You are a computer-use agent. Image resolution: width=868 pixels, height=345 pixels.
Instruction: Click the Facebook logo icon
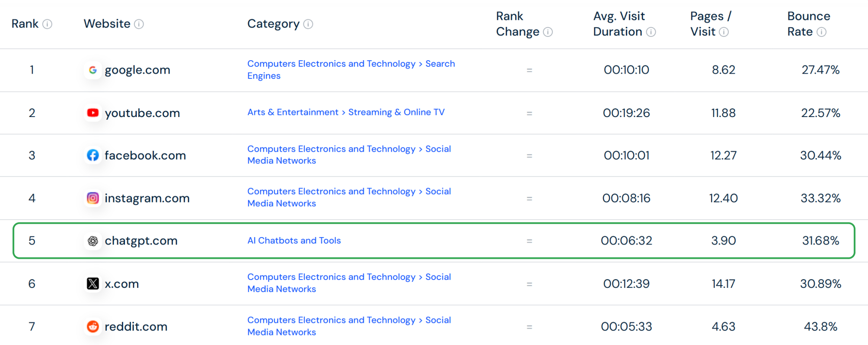(93, 155)
